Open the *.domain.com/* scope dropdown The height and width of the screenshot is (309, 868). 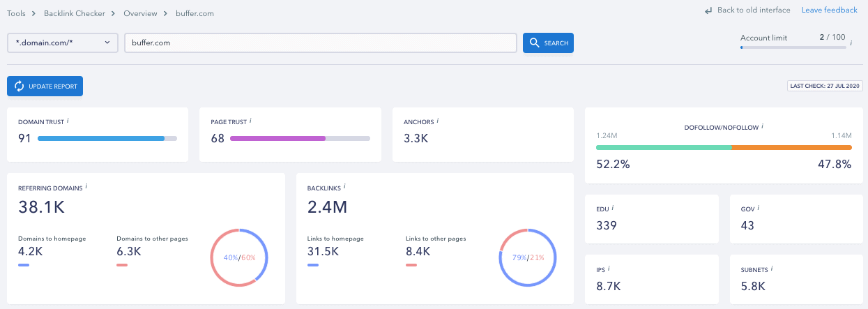tap(63, 43)
